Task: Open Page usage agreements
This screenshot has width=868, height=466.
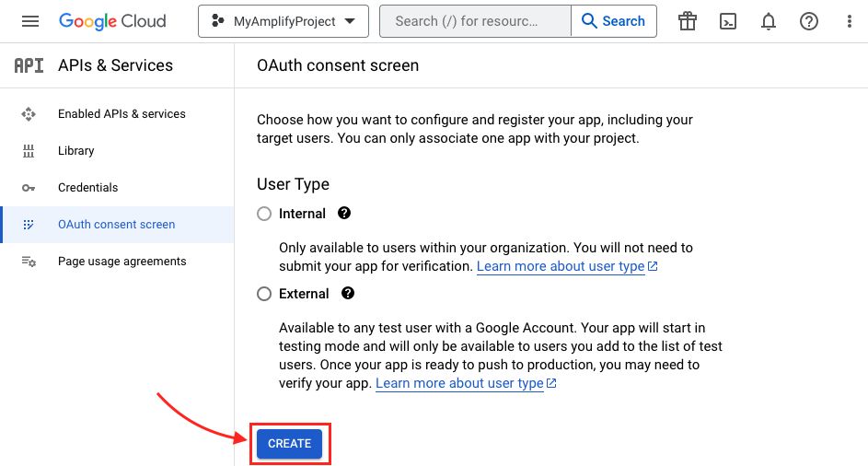Action: coord(122,262)
